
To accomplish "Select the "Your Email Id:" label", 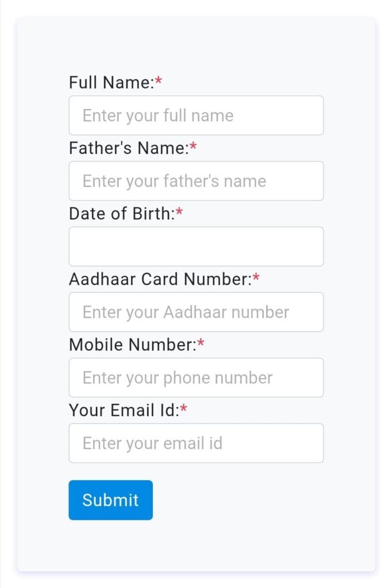I will coord(123,410).
